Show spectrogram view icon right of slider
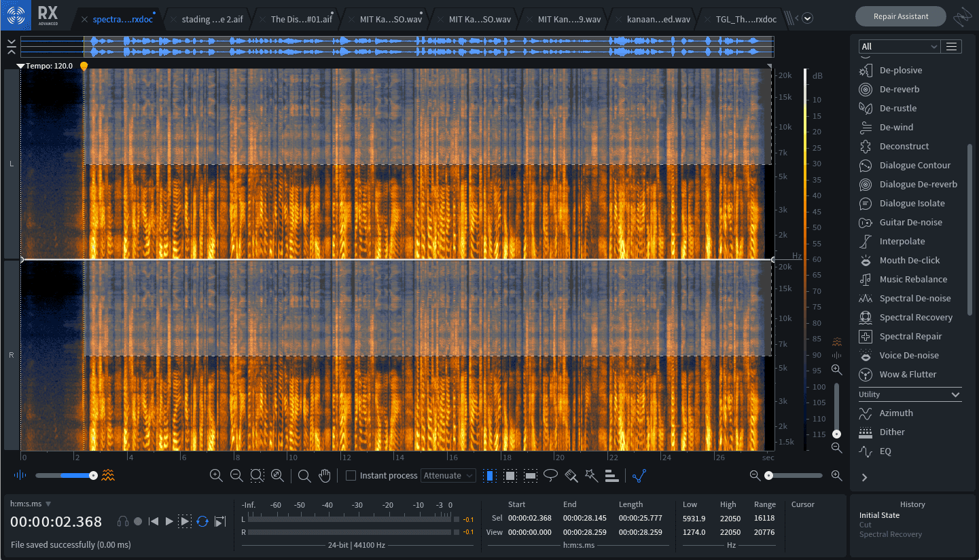Image resolution: width=979 pixels, height=560 pixels. (108, 475)
